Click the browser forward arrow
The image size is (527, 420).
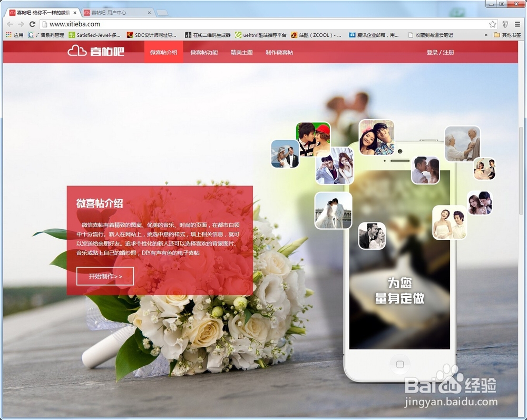21,24
